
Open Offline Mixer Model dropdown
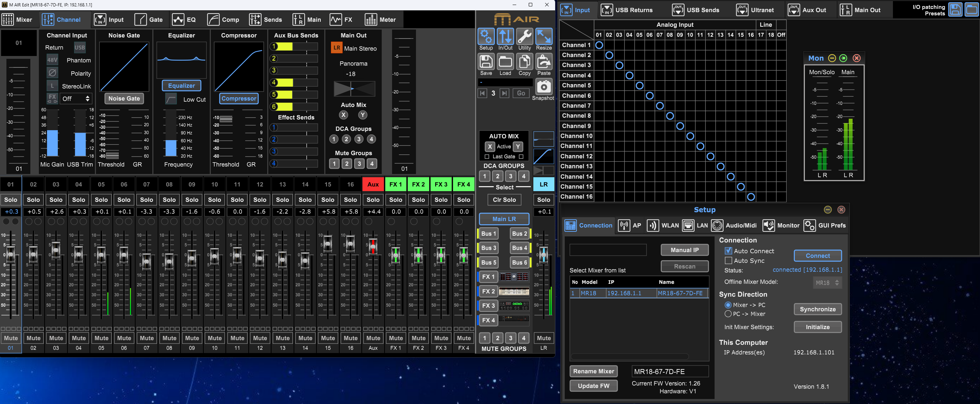pyautogui.click(x=827, y=283)
